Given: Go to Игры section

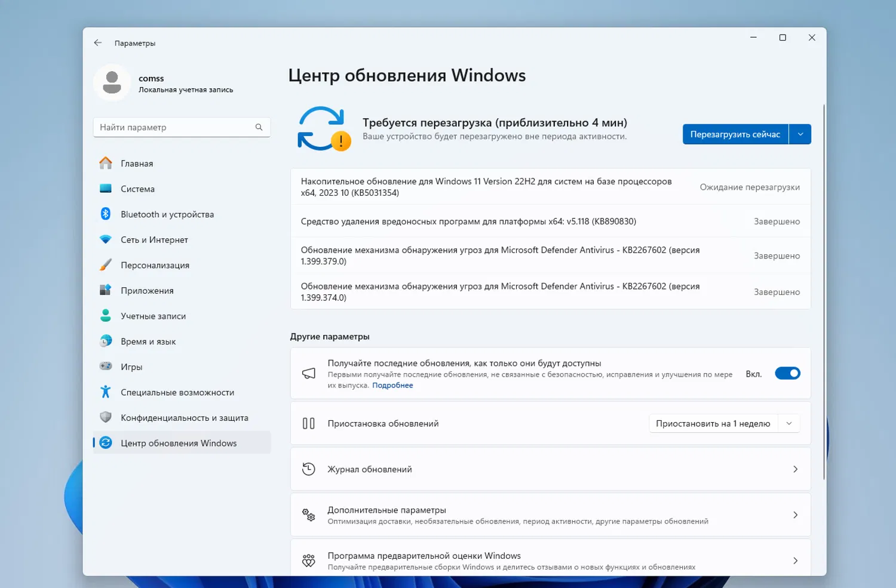Looking at the screenshot, I should pos(182,367).
